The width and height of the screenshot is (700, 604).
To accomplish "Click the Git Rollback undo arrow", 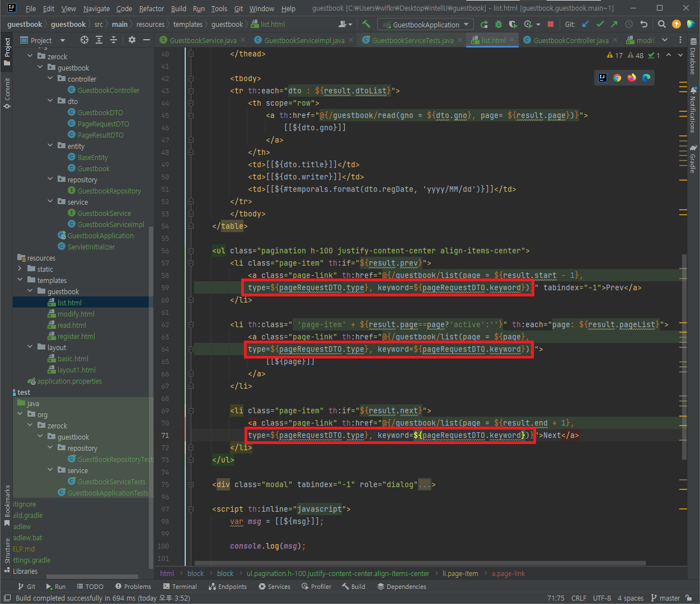I will pos(643,24).
